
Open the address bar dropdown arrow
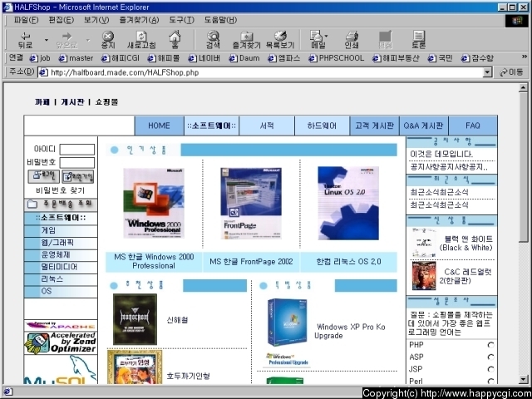[x=488, y=72]
